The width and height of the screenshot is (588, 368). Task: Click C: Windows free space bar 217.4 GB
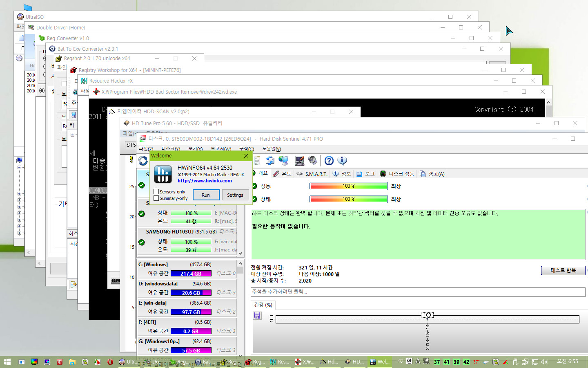click(191, 274)
